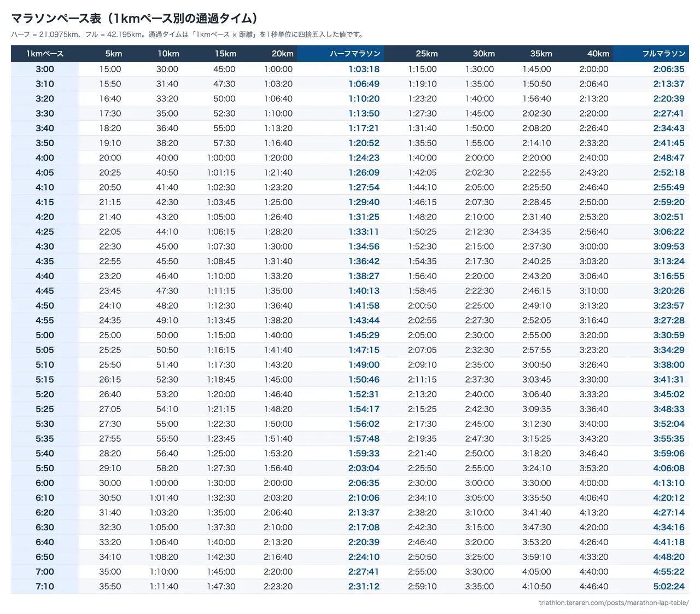Click the 1kmペース column header
This screenshot has height=614, width=700.
[45, 54]
